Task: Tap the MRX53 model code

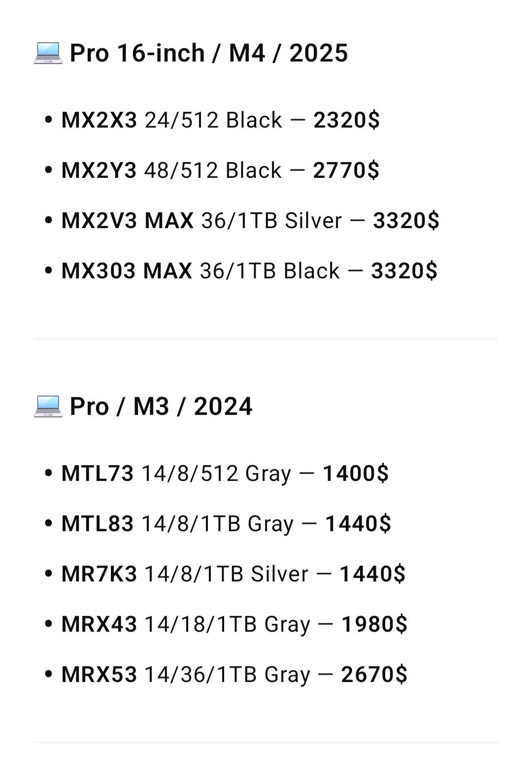Action: click(99, 674)
